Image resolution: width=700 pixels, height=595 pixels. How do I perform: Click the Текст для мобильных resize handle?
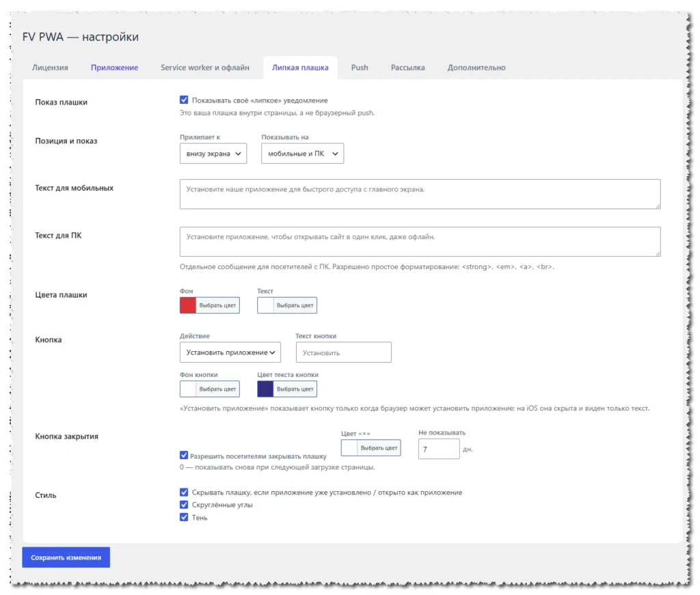click(658, 206)
